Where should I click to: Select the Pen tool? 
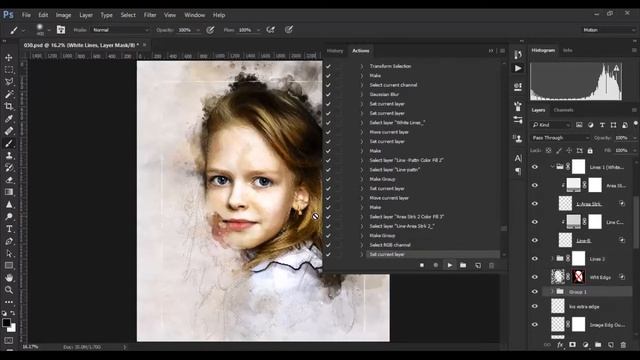9,241
